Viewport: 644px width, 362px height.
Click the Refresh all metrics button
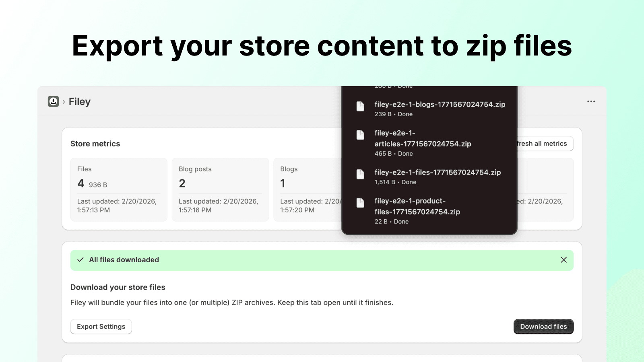(x=545, y=144)
